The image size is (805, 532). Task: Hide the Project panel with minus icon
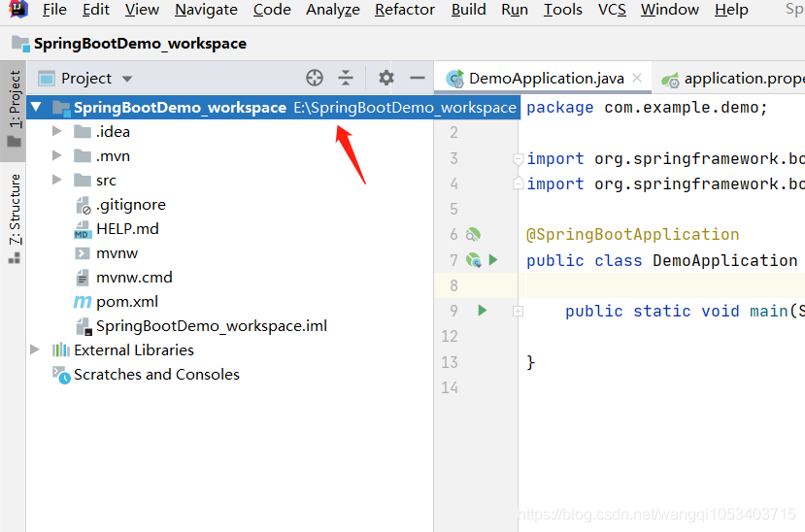pyautogui.click(x=418, y=78)
